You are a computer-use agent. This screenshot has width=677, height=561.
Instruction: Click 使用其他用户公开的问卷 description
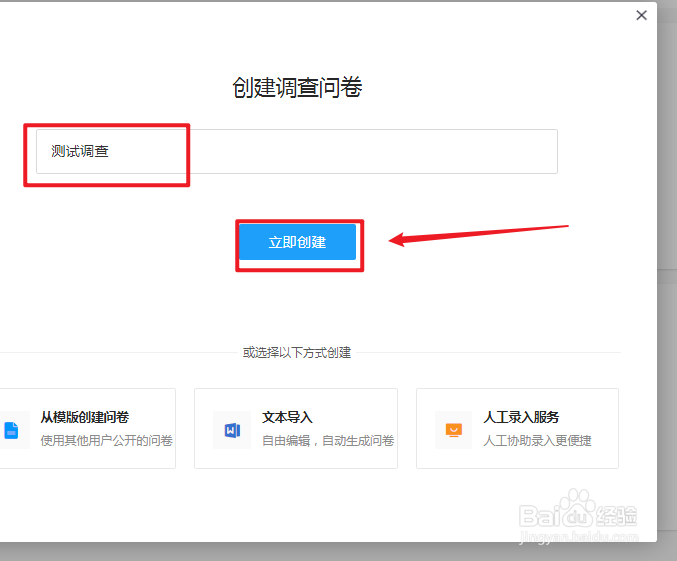coord(107,441)
